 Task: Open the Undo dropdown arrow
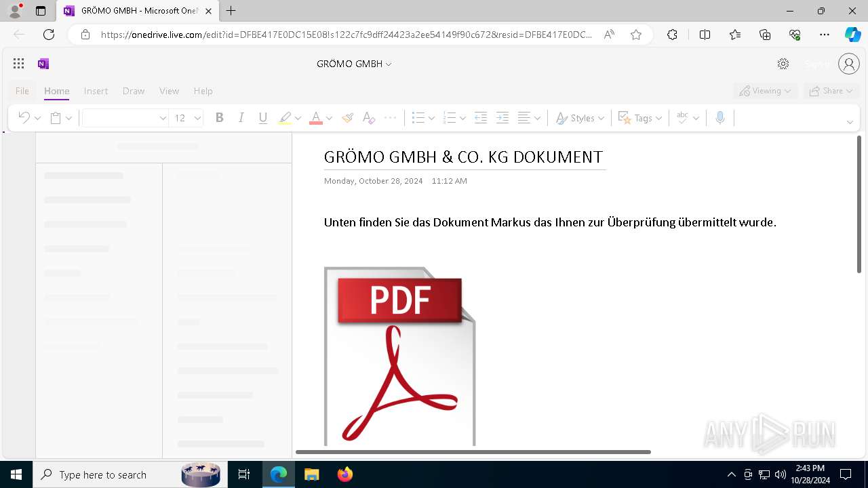tap(37, 118)
